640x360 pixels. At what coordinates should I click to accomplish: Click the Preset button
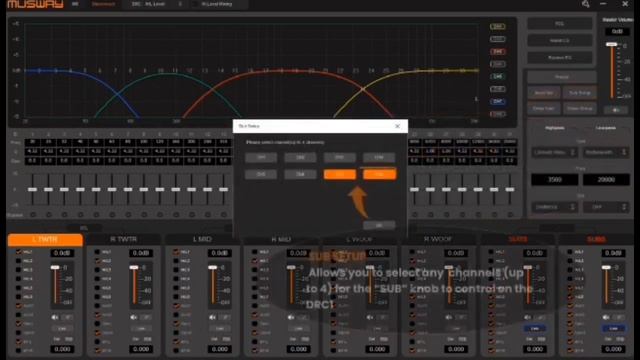click(x=562, y=77)
